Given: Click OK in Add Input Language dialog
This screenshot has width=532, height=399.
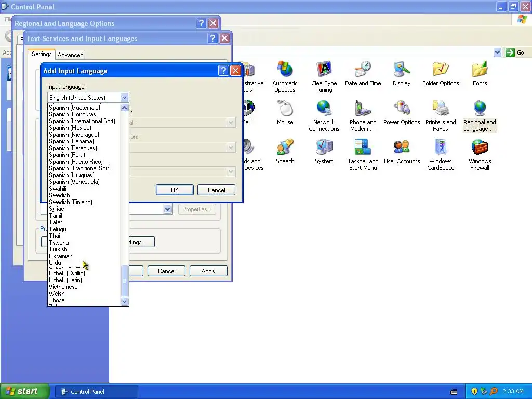Looking at the screenshot, I should pyautogui.click(x=175, y=190).
